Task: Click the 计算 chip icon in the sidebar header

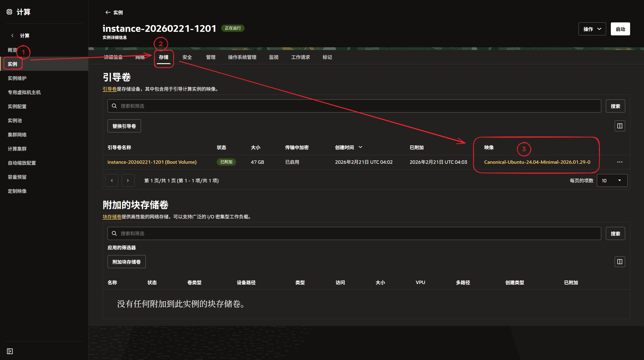Action: click(x=9, y=12)
